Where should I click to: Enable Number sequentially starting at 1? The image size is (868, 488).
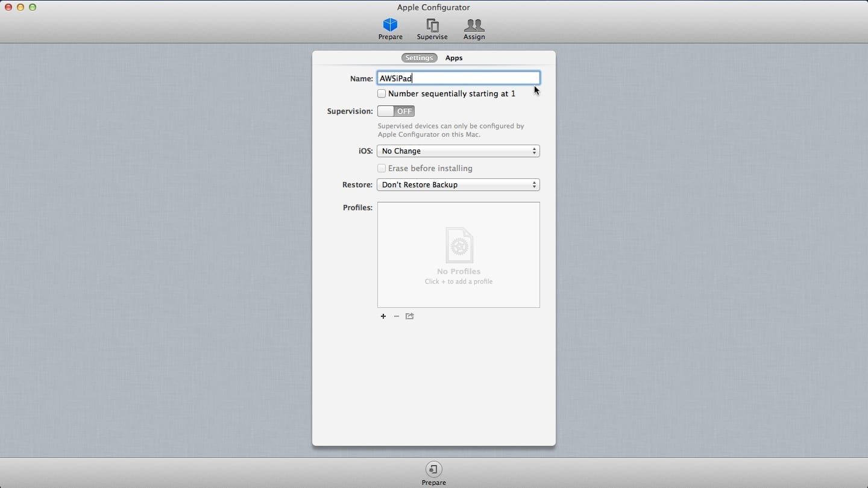pyautogui.click(x=382, y=93)
